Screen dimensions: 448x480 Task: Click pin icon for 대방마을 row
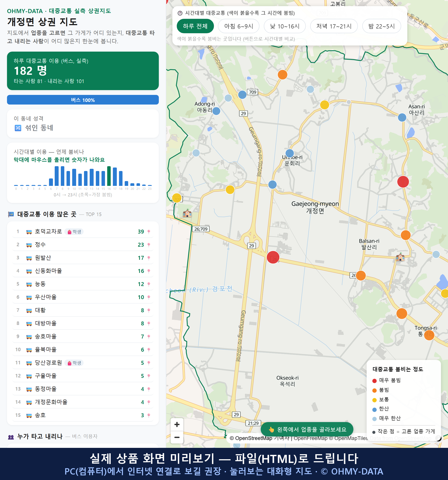pos(149,324)
